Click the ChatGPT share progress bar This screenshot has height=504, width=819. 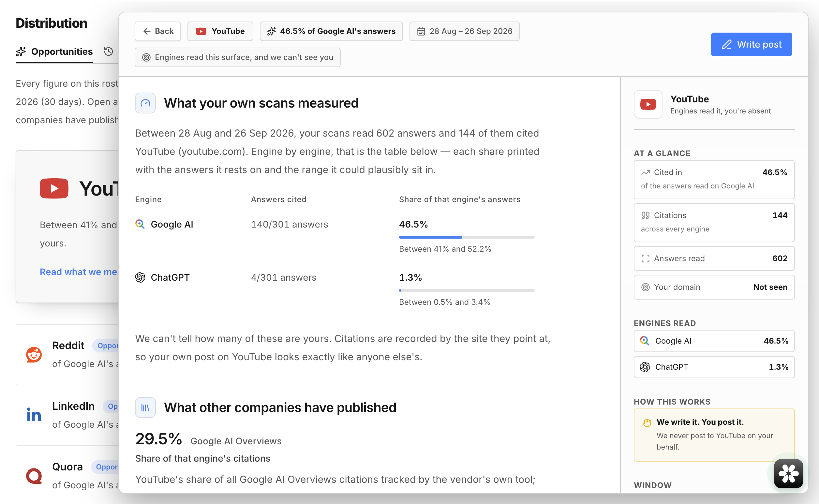tap(467, 290)
